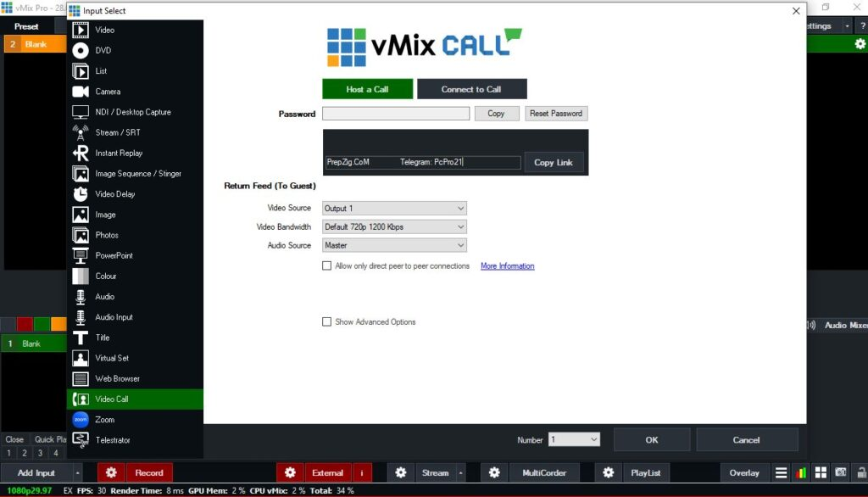This screenshot has height=497, width=868.
Task: Click the Record button
Action: pos(149,472)
